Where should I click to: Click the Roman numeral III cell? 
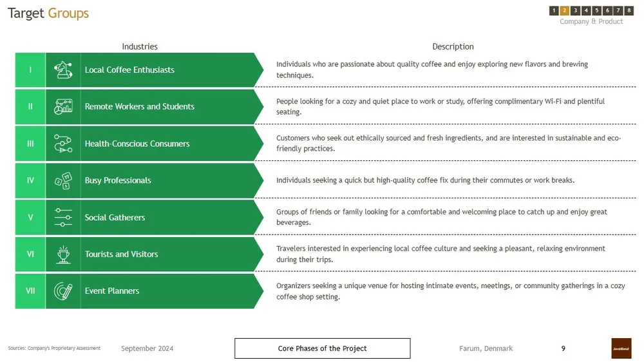pos(30,144)
